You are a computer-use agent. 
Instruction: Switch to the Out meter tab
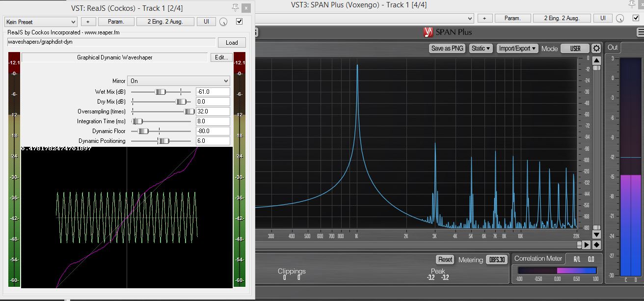613,47
